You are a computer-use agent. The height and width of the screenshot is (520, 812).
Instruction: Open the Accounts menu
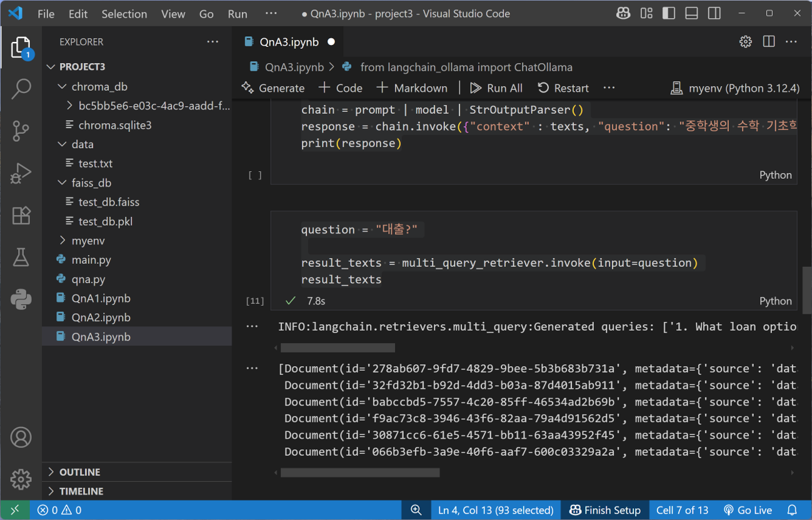(21, 437)
